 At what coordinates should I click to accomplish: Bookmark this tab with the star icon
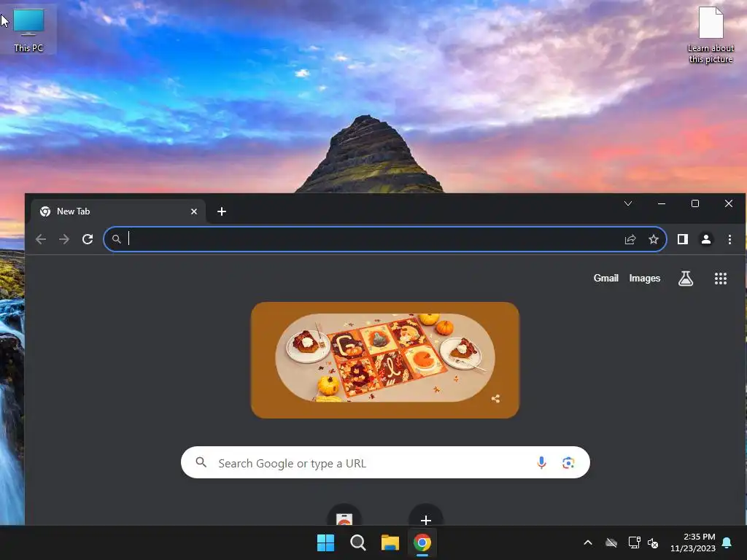(654, 239)
